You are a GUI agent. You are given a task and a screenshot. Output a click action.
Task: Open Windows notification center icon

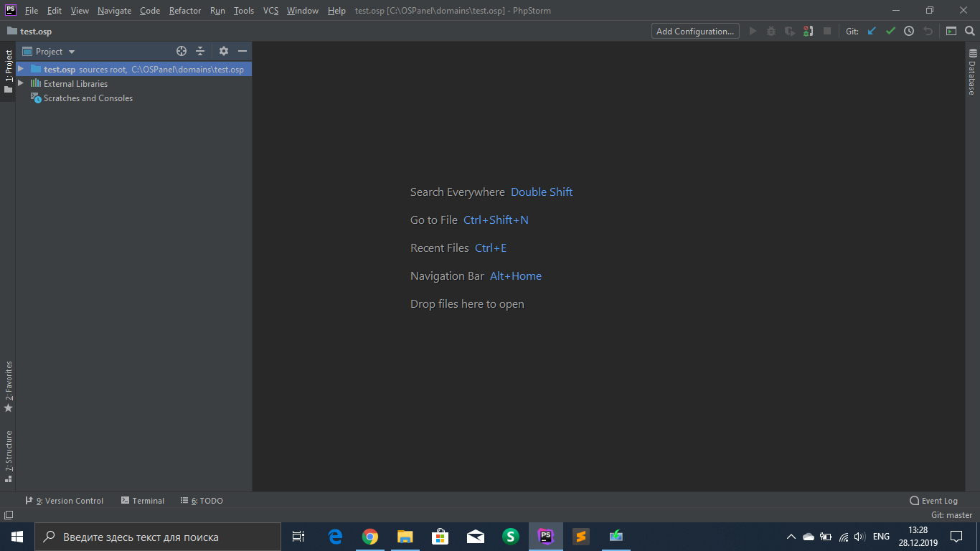click(x=956, y=537)
